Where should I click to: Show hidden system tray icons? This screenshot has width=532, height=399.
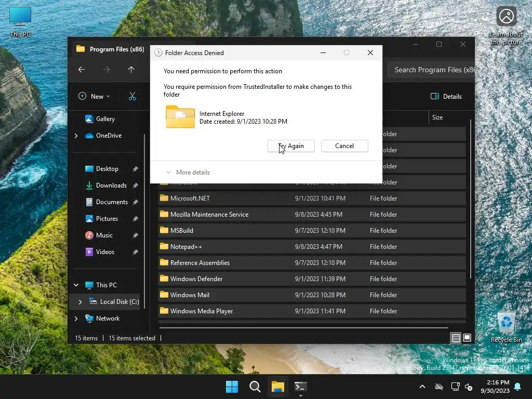click(422, 387)
